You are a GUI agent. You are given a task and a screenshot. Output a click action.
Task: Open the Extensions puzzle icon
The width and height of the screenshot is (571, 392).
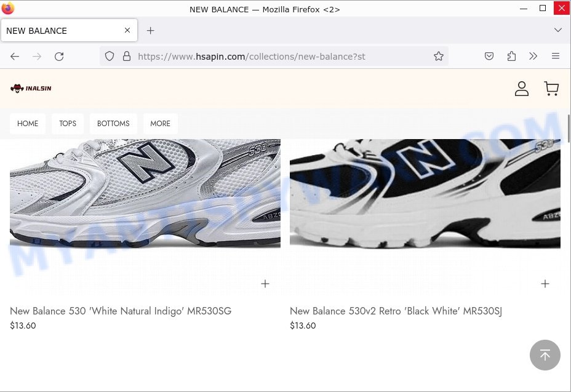[511, 56]
